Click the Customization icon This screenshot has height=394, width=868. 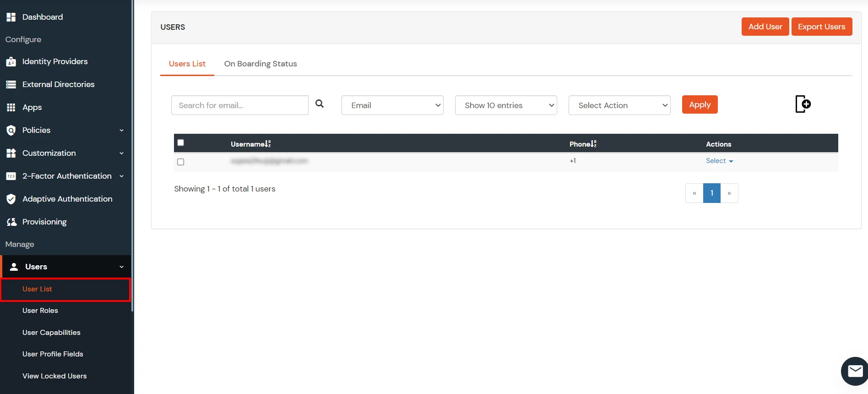11,153
